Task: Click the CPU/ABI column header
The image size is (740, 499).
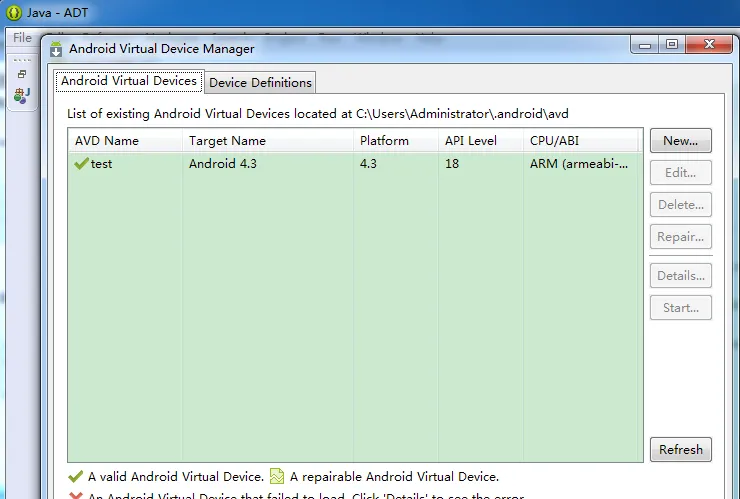Action: point(554,141)
